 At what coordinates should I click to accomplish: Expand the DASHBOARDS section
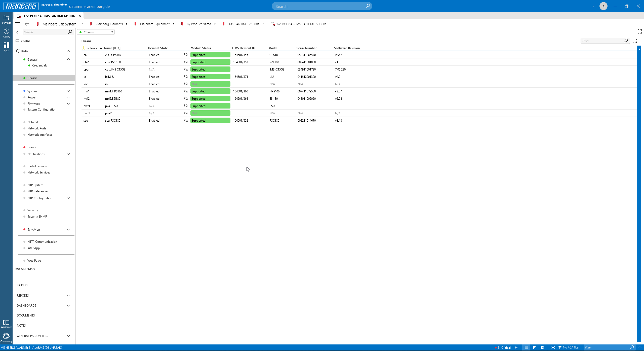click(68, 305)
